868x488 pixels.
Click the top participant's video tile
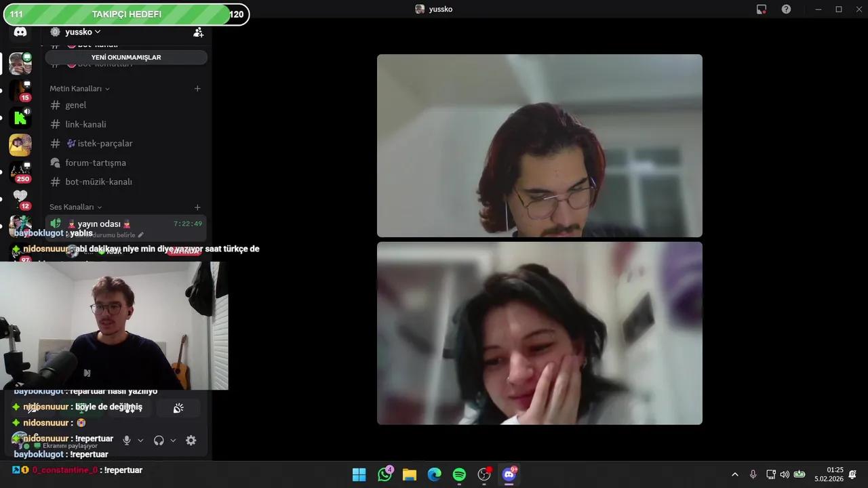(540, 146)
